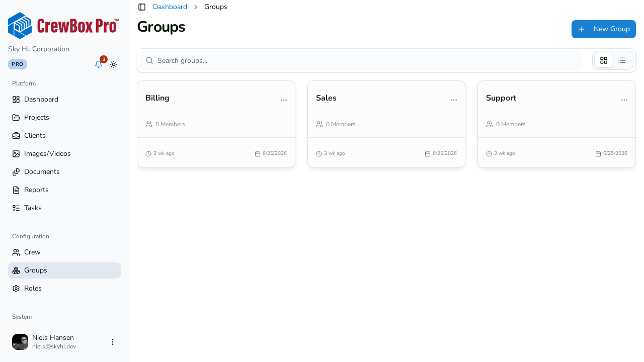The image size is (644, 362).
Task: Open Projects in sidebar
Action: 64,118
